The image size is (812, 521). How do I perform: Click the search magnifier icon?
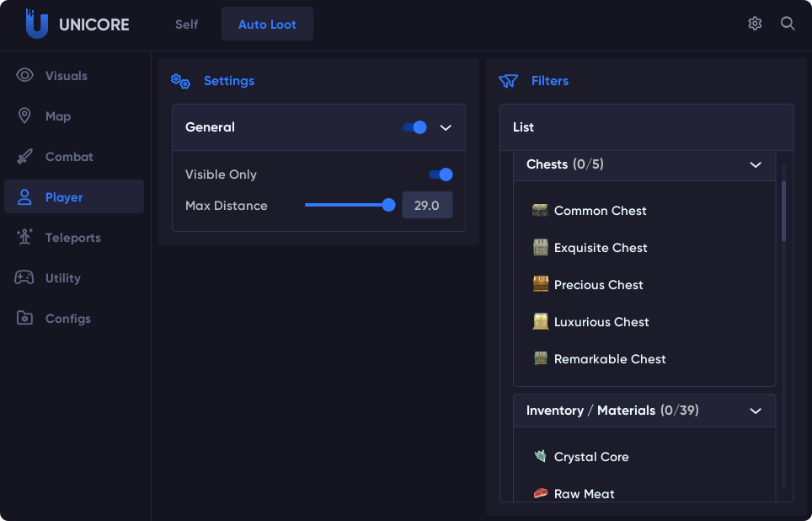[x=788, y=24]
